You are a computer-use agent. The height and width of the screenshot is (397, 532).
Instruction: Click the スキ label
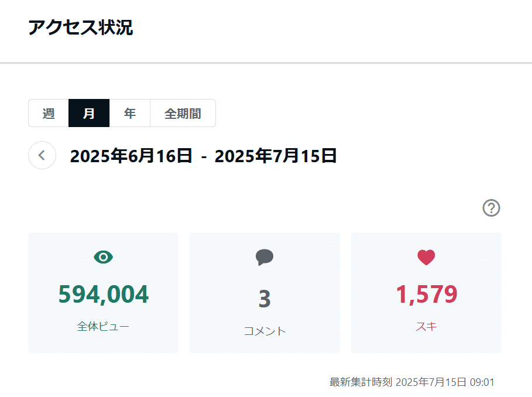point(426,326)
